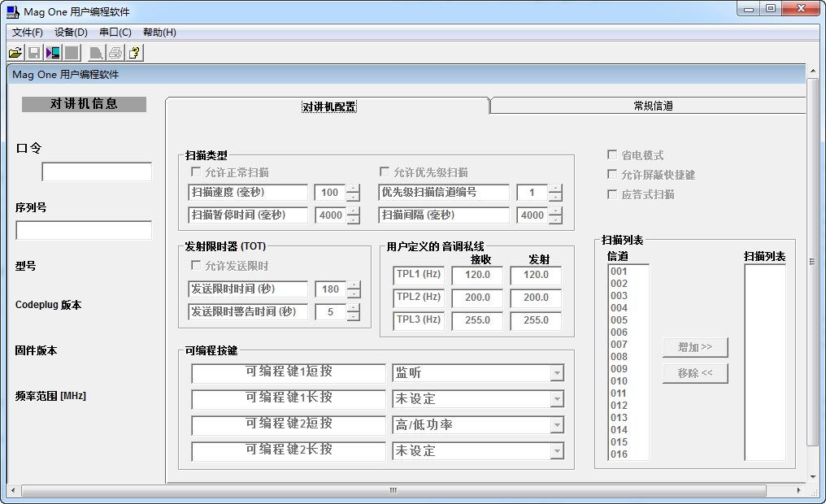Click the write-to-radio toolbar icon
The image size is (826, 504).
point(71,52)
